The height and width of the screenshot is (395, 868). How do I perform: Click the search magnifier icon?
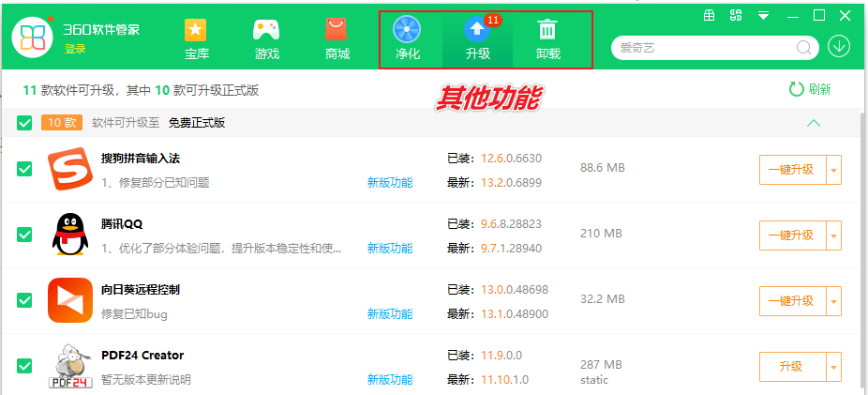click(803, 48)
